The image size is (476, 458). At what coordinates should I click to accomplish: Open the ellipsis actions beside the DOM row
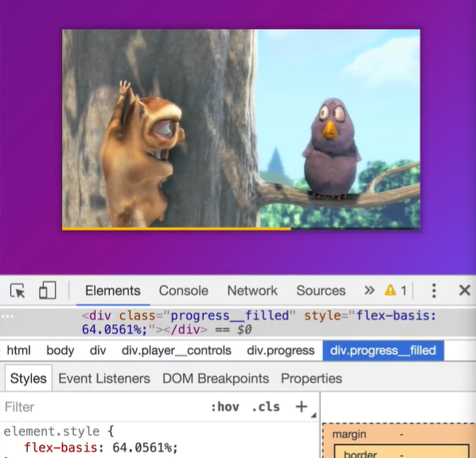click(8, 316)
